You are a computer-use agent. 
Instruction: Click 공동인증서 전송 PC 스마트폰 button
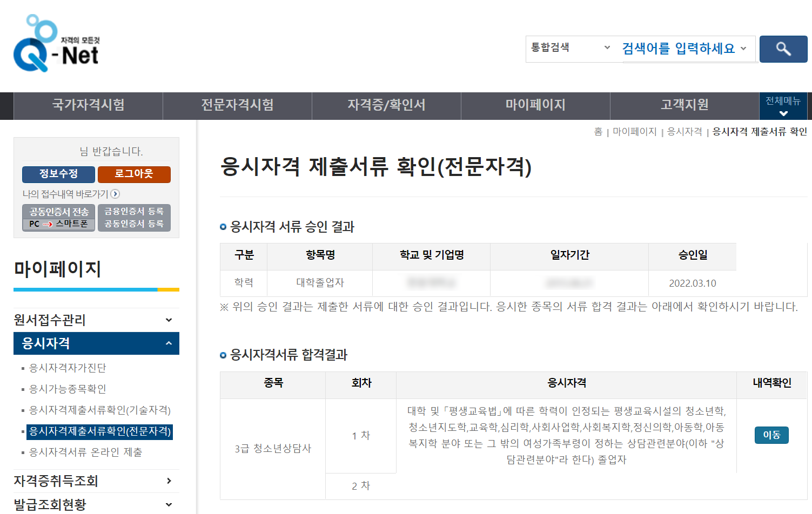click(x=58, y=218)
